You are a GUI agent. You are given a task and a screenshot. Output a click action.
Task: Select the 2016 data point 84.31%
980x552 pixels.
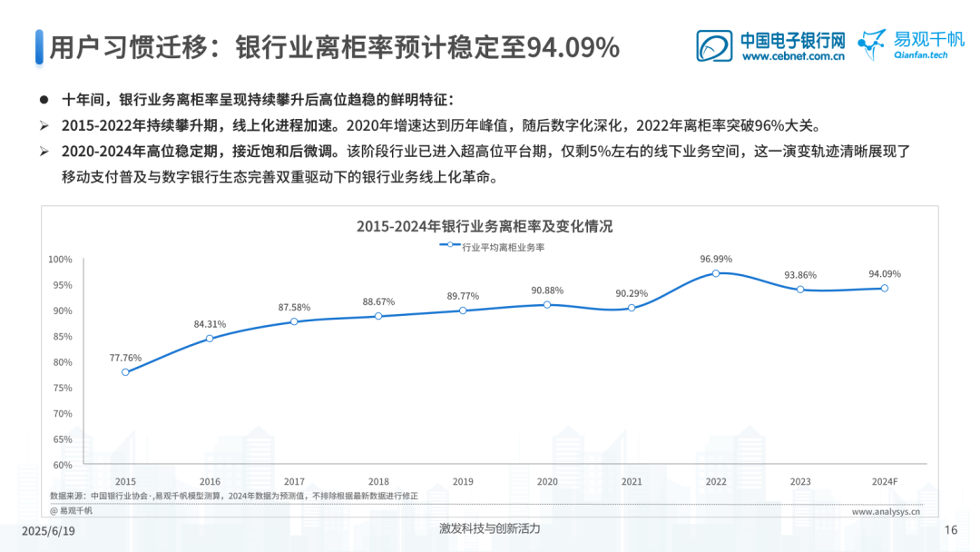coord(210,339)
